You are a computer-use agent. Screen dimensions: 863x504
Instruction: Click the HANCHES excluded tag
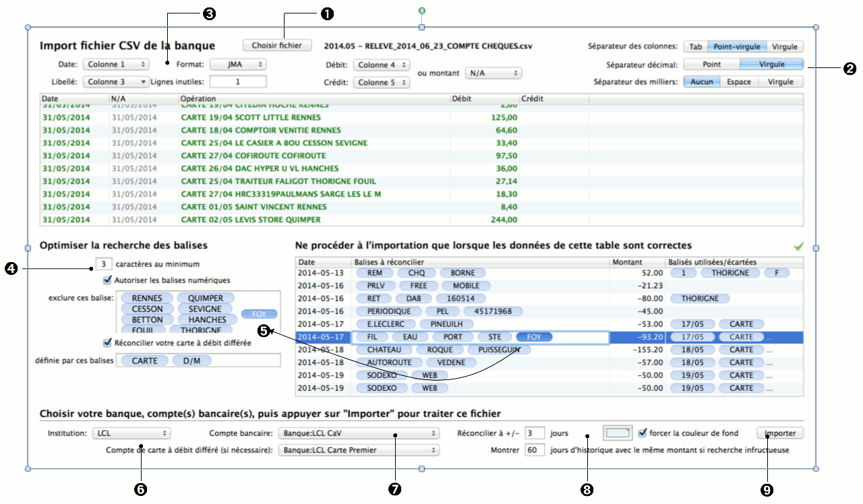click(x=208, y=320)
